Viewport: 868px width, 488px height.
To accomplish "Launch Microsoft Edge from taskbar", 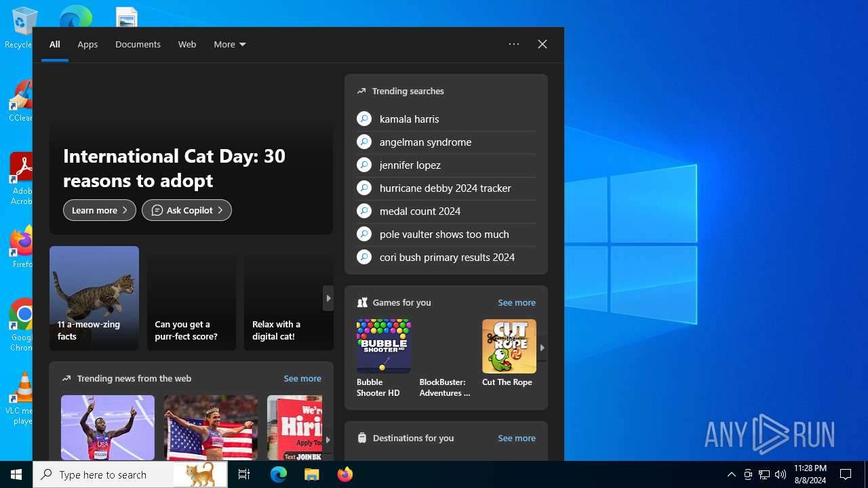I will tap(279, 474).
